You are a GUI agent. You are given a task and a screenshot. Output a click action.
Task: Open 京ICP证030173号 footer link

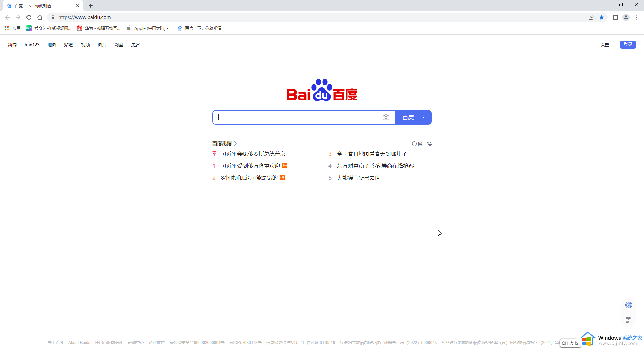245,342
